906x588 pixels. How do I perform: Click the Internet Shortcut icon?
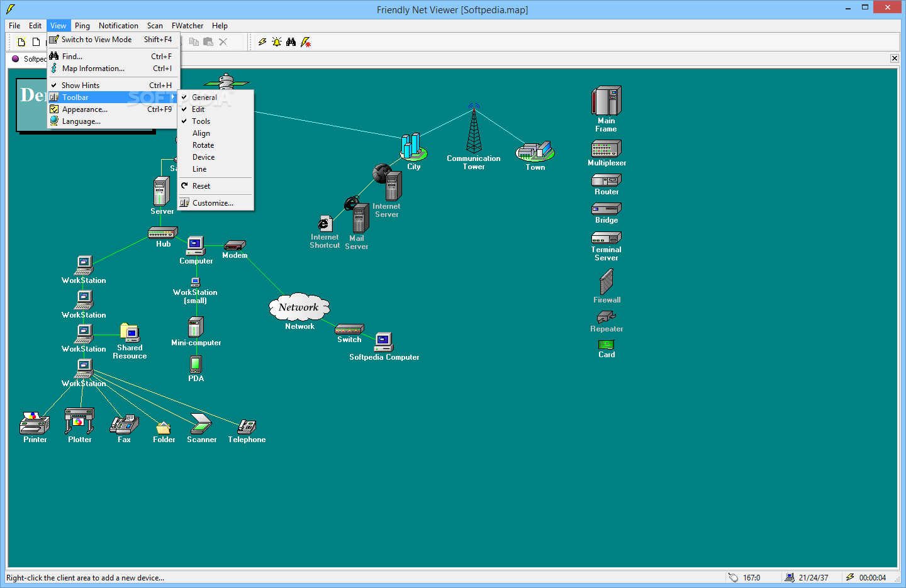pyautogui.click(x=325, y=224)
